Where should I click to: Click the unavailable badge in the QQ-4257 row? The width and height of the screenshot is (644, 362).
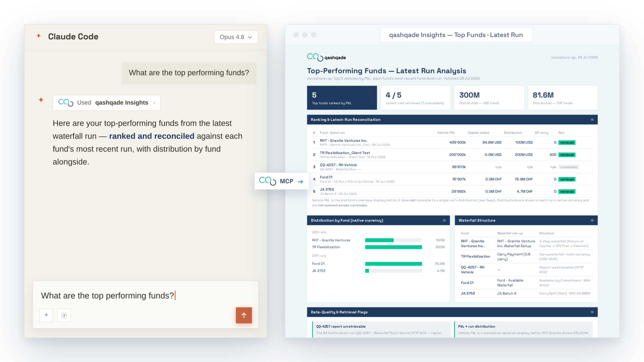pyautogui.click(x=569, y=167)
